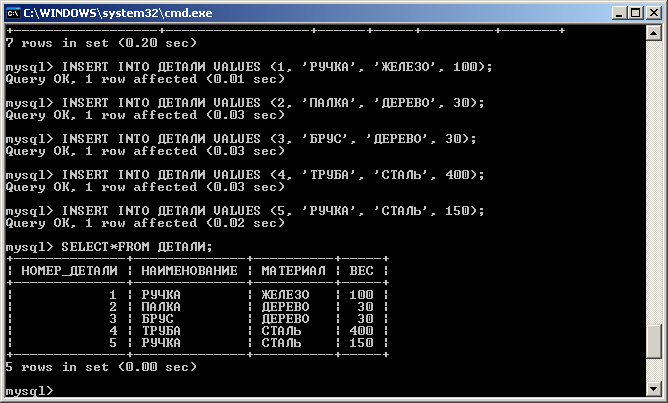Click the INSERT statement with 'РУЧКА', 'ЖЕЛЕЗО'
The height and width of the screenshot is (403, 668).
point(249,67)
